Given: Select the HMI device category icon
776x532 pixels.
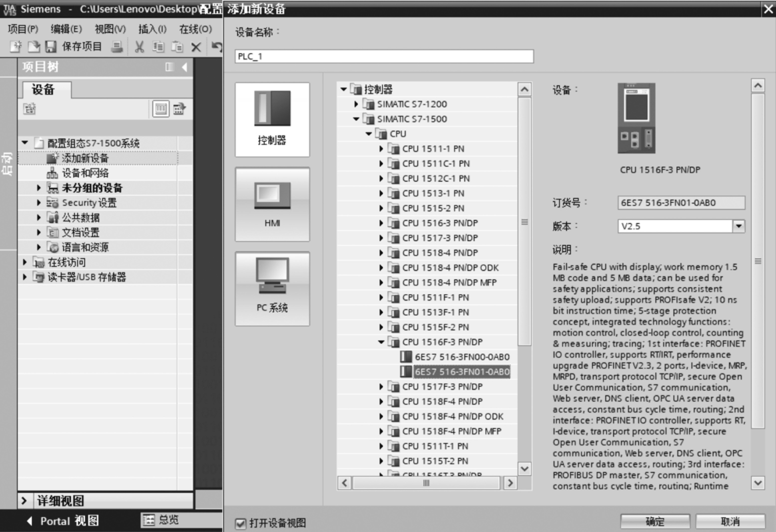Looking at the screenshot, I should pyautogui.click(x=272, y=204).
